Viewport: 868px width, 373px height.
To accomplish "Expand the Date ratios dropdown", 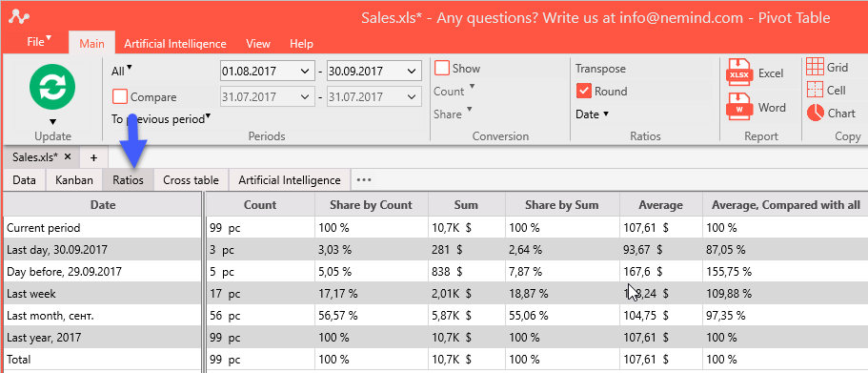I will click(x=592, y=114).
